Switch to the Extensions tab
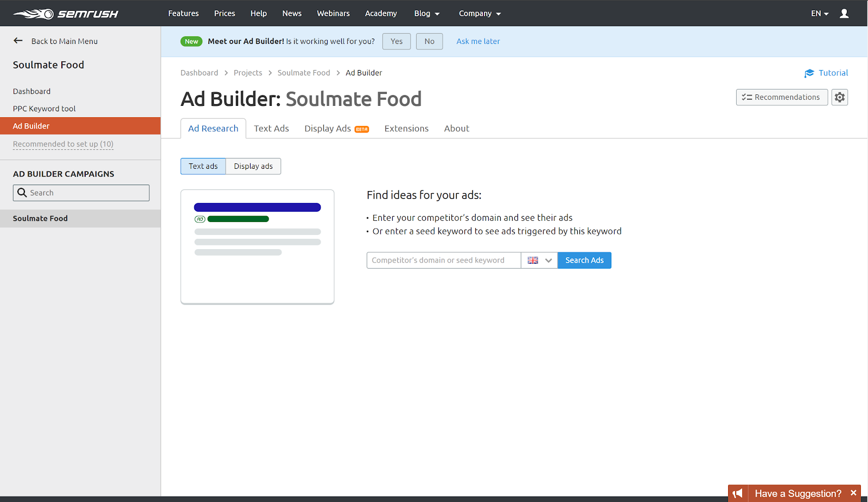 tap(406, 129)
